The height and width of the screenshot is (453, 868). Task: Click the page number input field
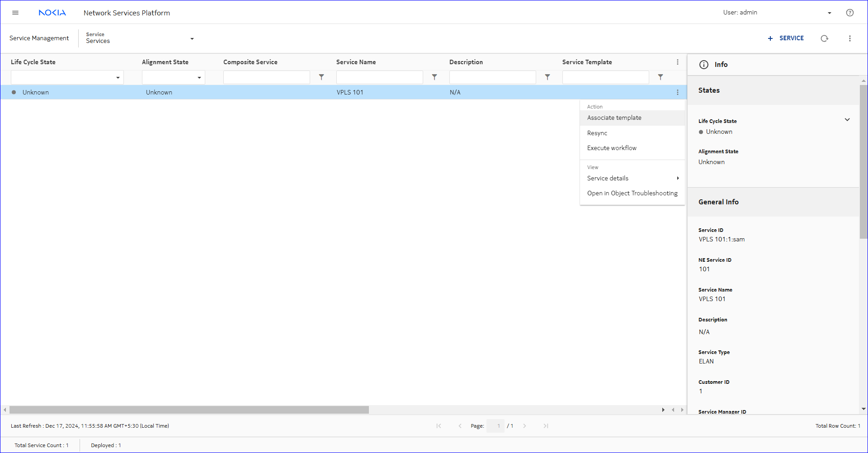pos(495,425)
